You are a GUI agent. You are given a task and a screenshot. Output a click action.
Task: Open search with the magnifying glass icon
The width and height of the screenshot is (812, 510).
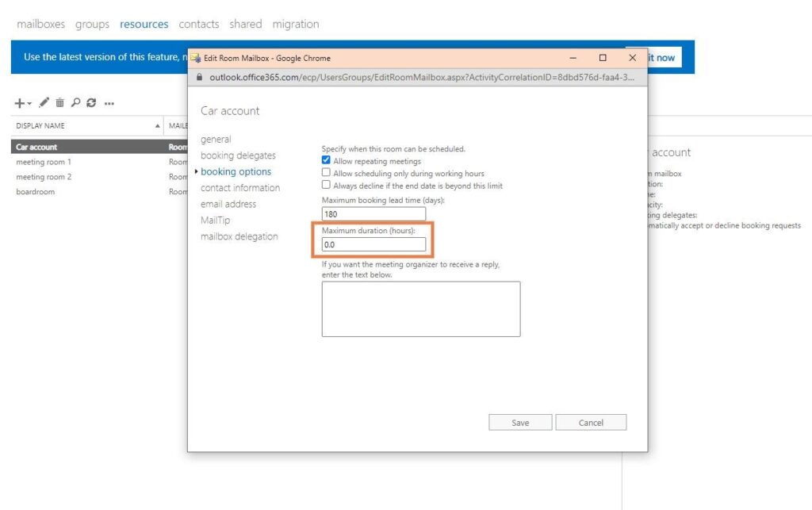pyautogui.click(x=77, y=102)
